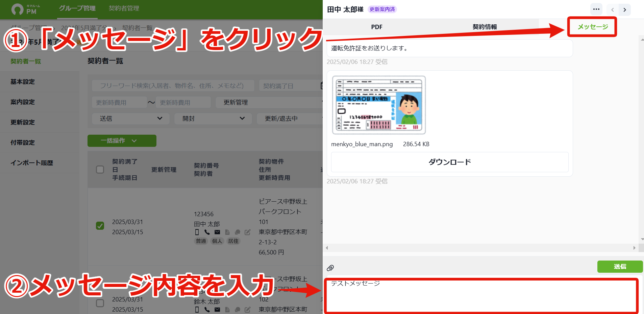Focus the first 更新時費用 minimum field
Screen dimensions: 644x314
point(119,103)
